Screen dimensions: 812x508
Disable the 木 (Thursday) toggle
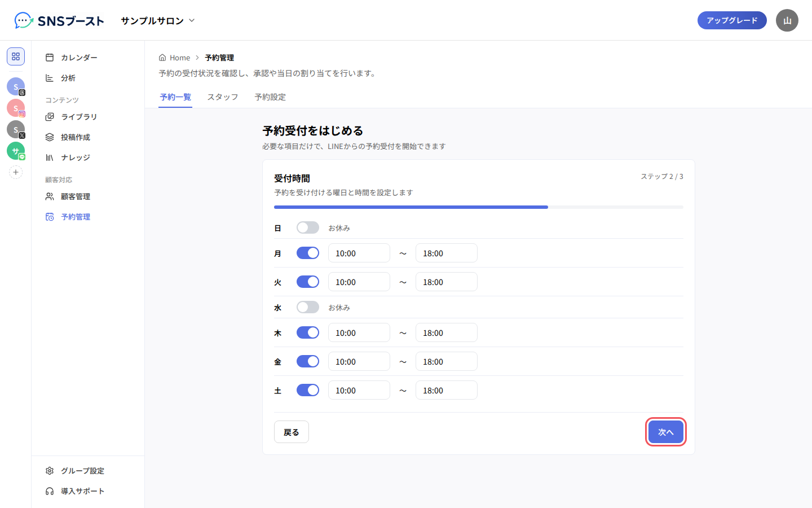(308, 332)
